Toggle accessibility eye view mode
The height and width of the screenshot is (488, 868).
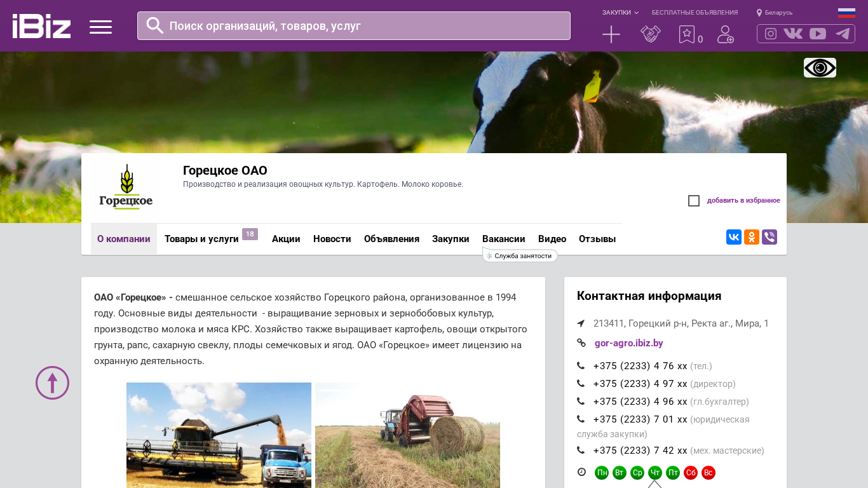(x=820, y=67)
